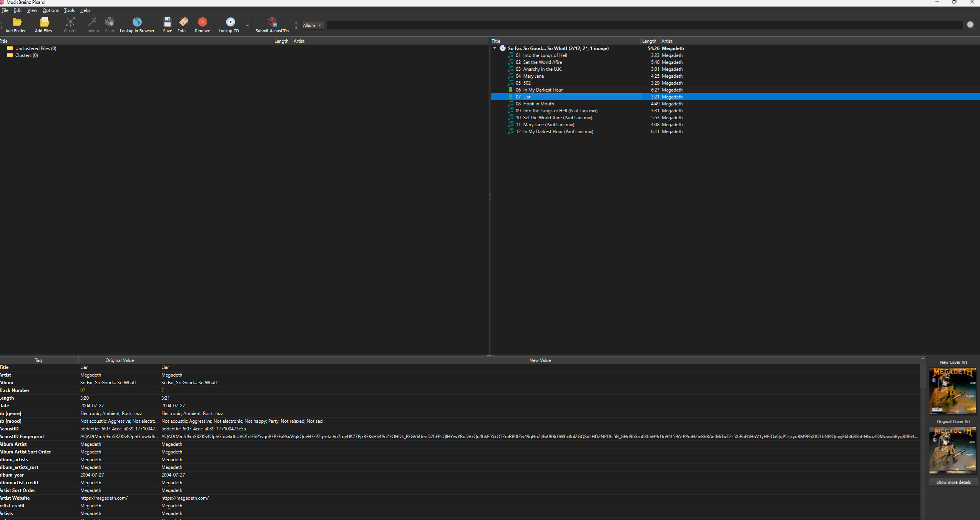Image resolution: width=980 pixels, height=520 pixels.
Task: Open the Edit menu
Action: tap(18, 10)
